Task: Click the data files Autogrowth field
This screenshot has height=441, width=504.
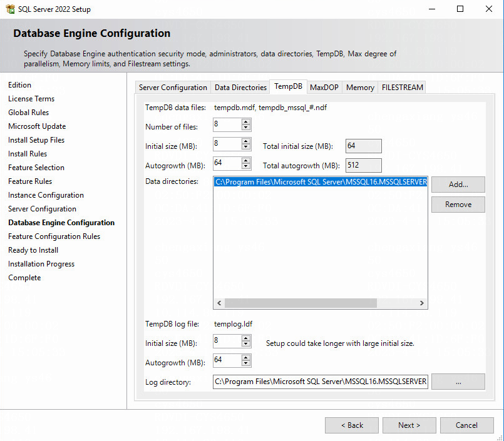Action: [x=227, y=163]
